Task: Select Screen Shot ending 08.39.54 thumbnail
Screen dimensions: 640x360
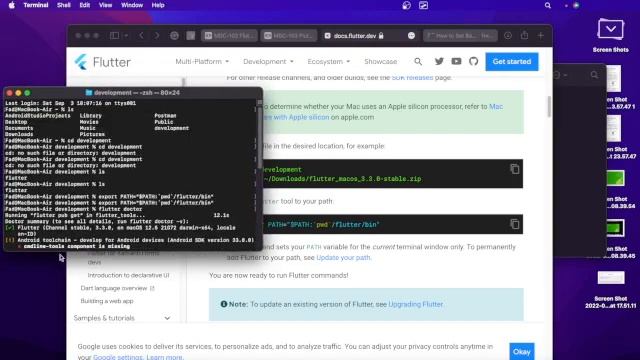Action: point(615,178)
